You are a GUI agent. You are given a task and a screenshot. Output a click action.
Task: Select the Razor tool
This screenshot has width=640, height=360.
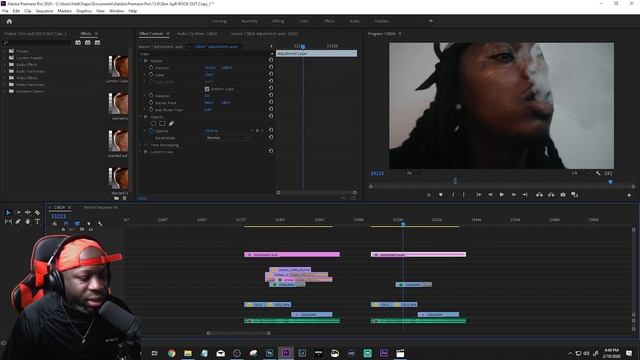coord(37,212)
